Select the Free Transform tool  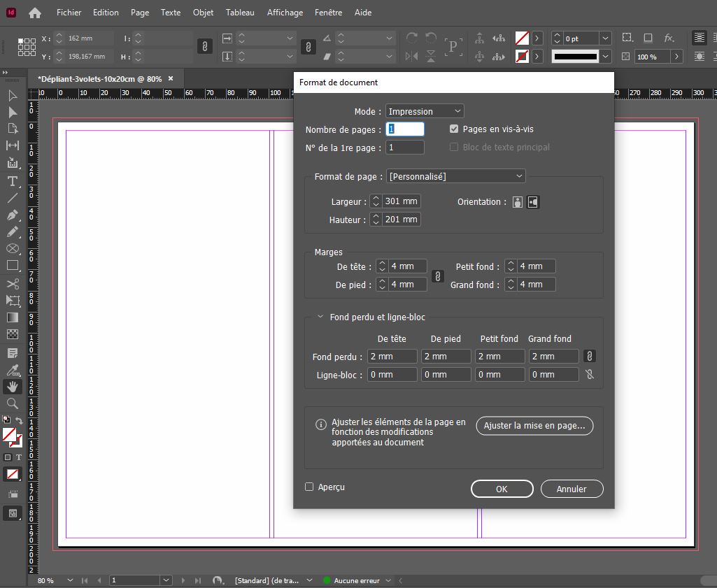point(13,300)
